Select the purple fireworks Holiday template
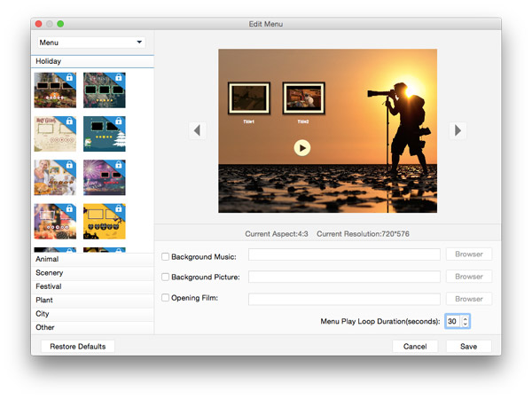The width and height of the screenshot is (532, 399). [x=104, y=177]
